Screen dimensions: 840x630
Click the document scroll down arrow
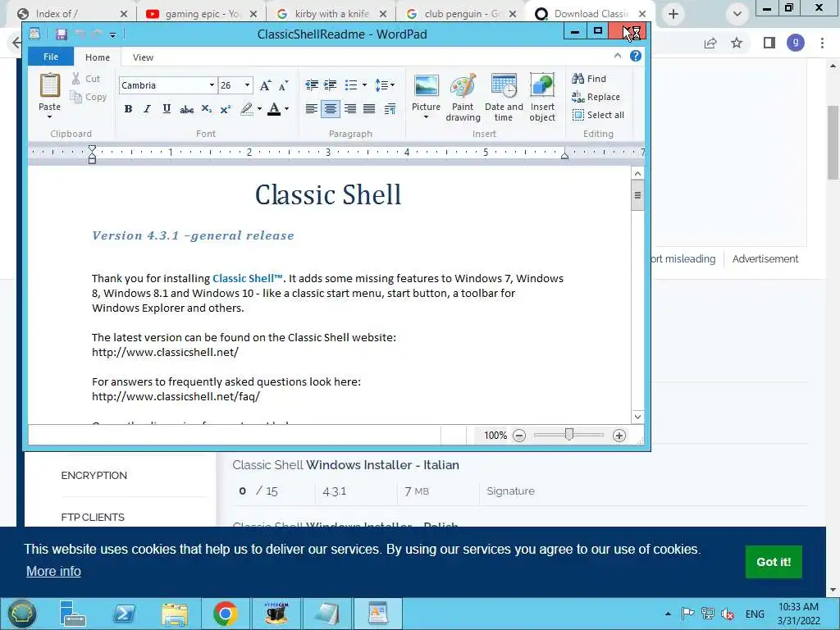click(637, 417)
